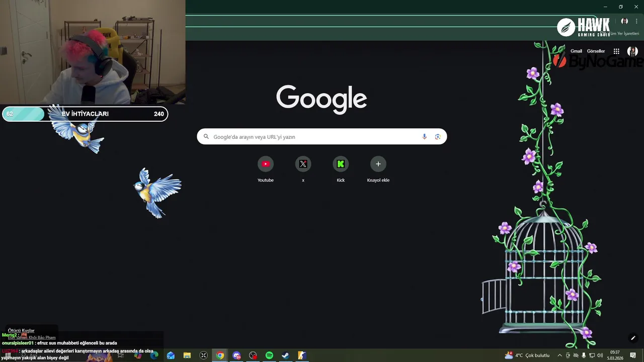
Task: Open the crossed-out cloud sync tray icon
Action: [576, 355]
